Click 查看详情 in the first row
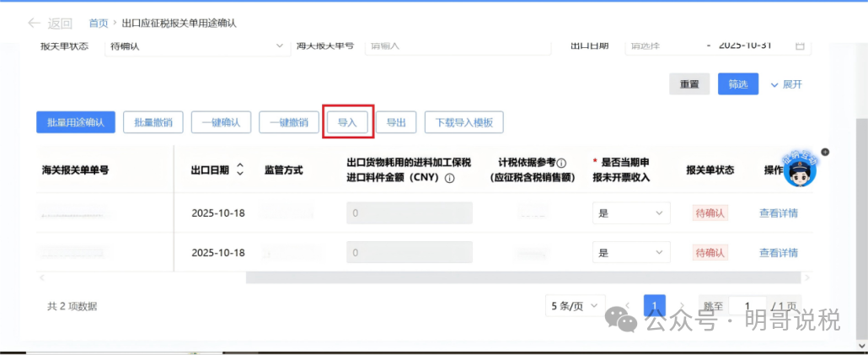The width and height of the screenshot is (868, 355). click(x=778, y=213)
